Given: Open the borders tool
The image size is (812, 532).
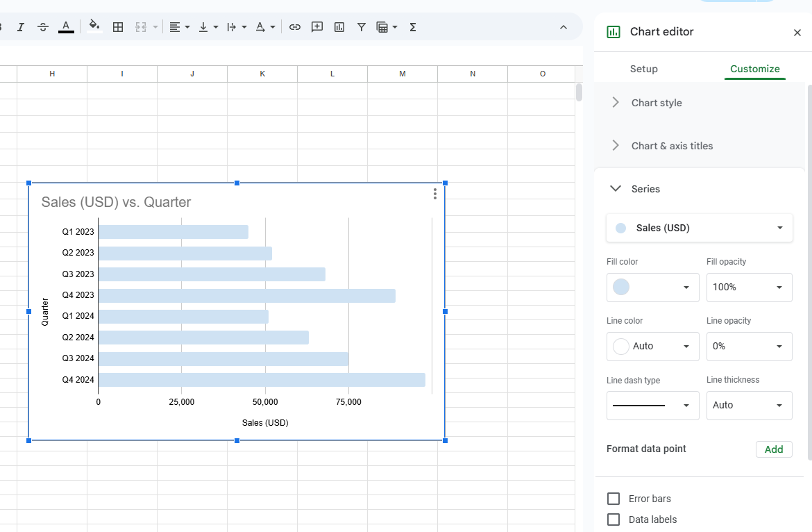Looking at the screenshot, I should 118,27.
